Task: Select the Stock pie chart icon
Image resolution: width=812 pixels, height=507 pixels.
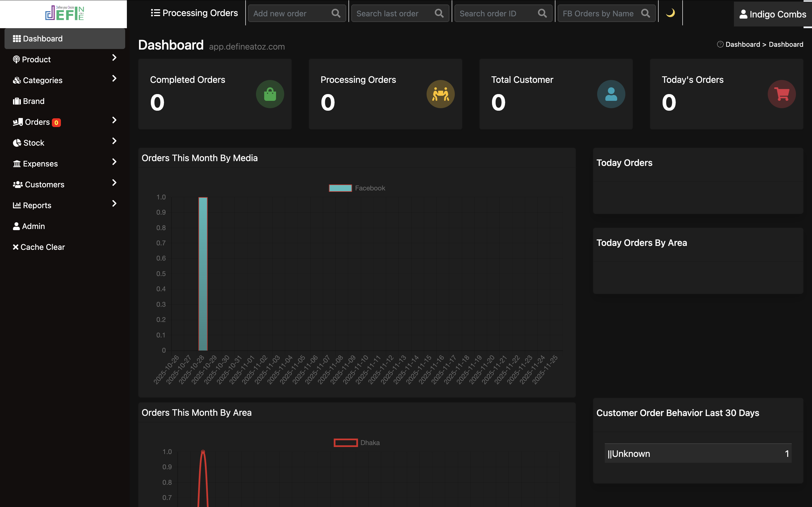Action: [17, 143]
